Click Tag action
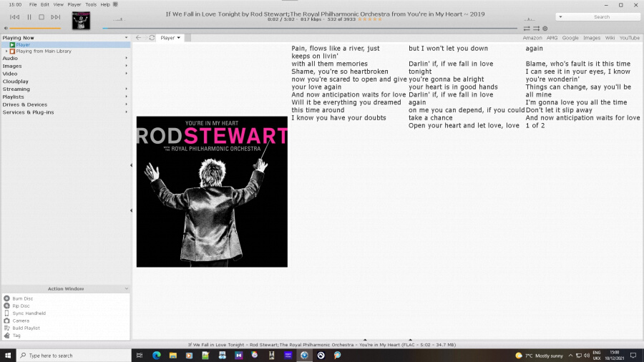This screenshot has height=362, width=644. tap(16, 336)
